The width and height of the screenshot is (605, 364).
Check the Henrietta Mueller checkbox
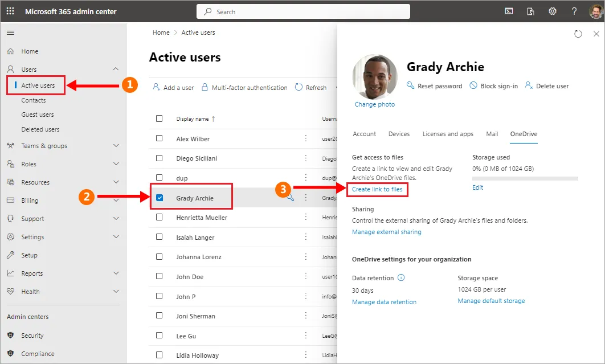click(x=159, y=217)
